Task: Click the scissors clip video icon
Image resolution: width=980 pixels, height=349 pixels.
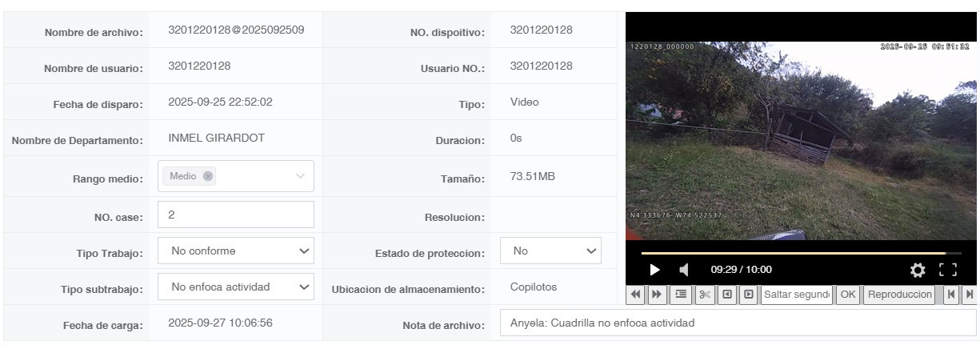Action: click(705, 294)
